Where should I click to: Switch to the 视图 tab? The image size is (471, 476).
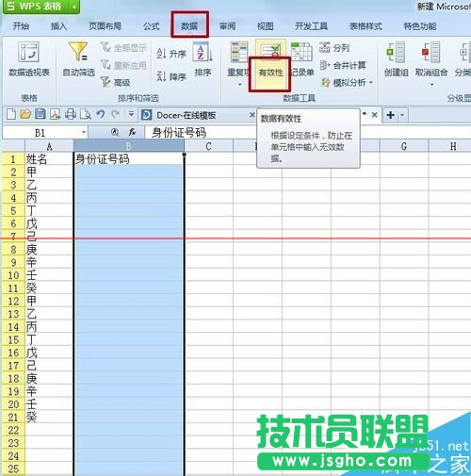coord(266,26)
